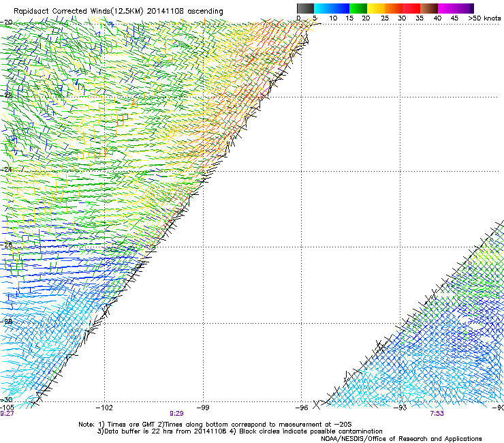Click the gray 0-5 knots color swatch
504x443 pixels.
point(305,8)
